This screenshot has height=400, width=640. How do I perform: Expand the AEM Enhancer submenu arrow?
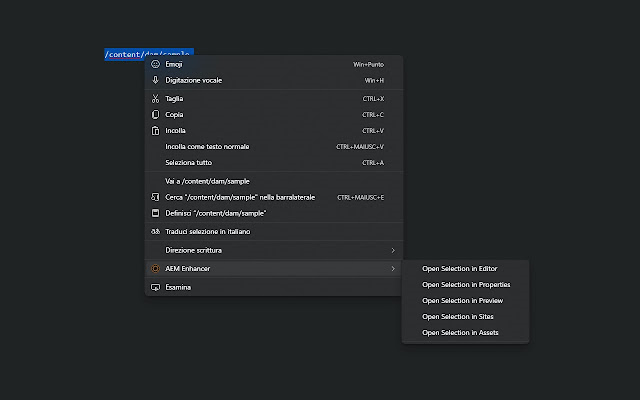click(x=392, y=268)
